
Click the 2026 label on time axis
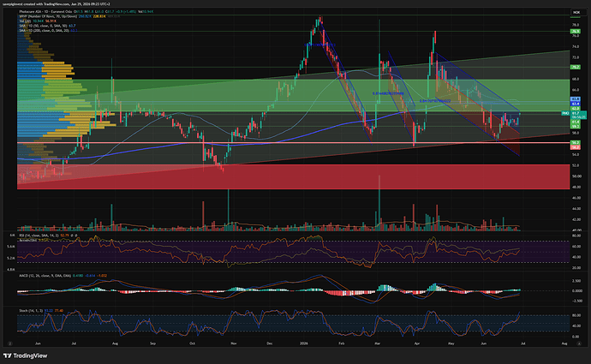(x=304, y=343)
